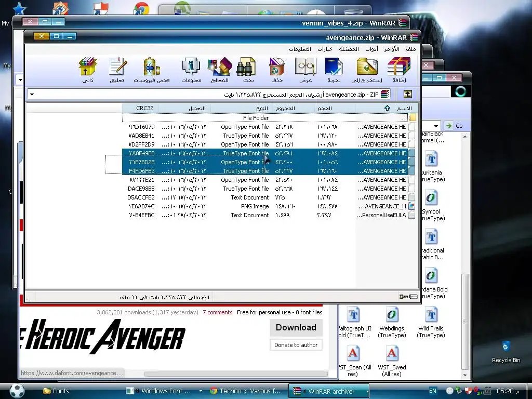
Task: Sort by the Name (الاسم) column header
Action: point(387,108)
